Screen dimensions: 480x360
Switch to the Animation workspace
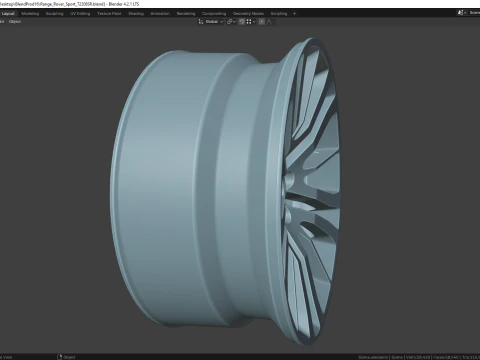[160, 14]
